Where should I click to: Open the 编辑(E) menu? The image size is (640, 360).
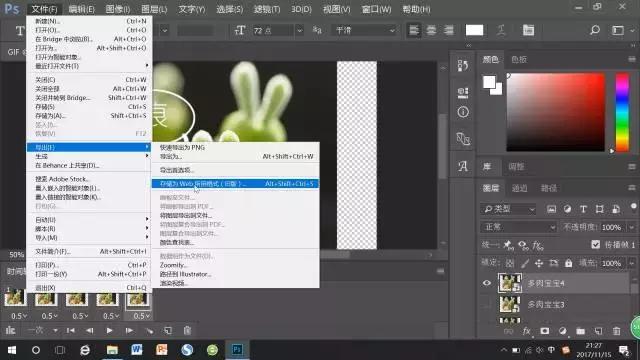point(81,9)
